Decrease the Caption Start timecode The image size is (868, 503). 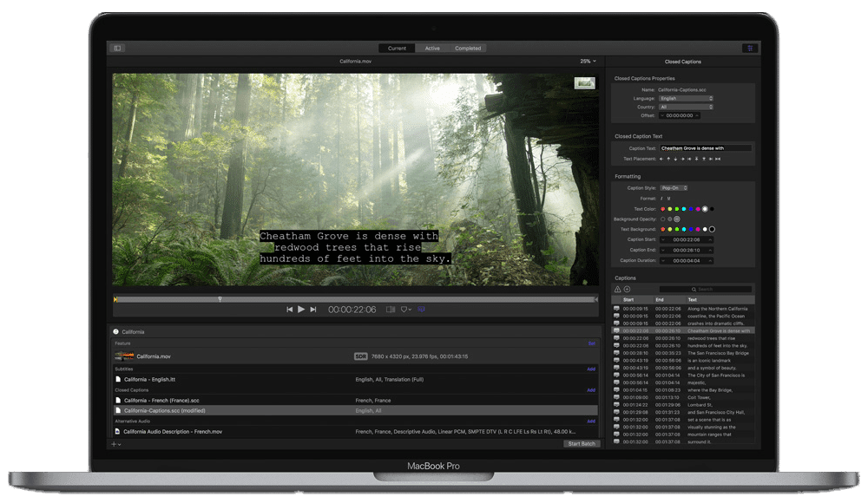[662, 239]
